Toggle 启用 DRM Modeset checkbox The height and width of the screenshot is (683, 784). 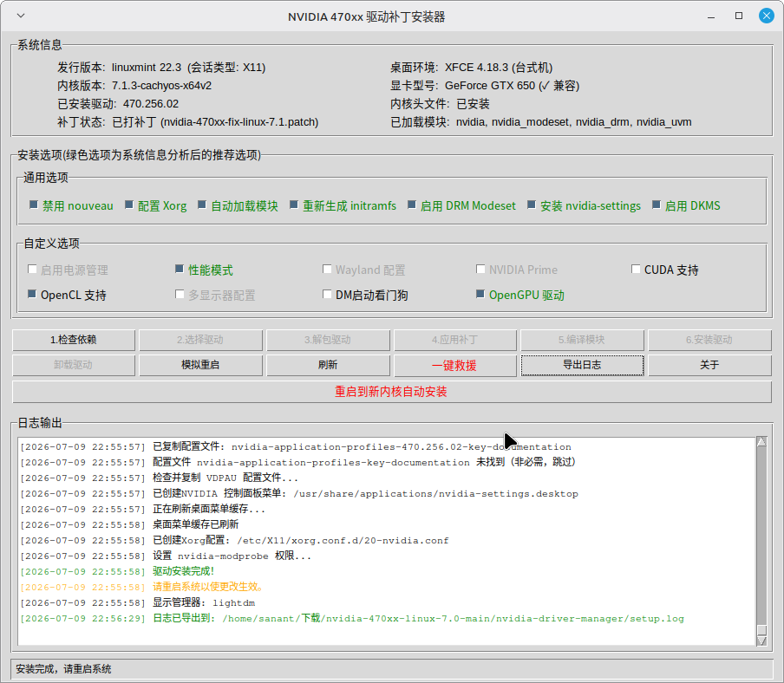pos(411,205)
